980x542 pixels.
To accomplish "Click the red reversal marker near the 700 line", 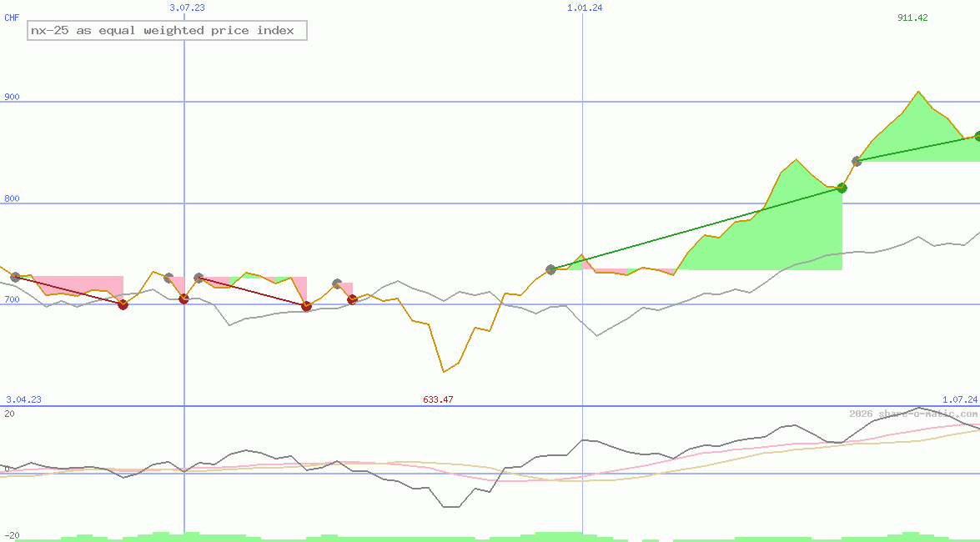I will [x=123, y=304].
